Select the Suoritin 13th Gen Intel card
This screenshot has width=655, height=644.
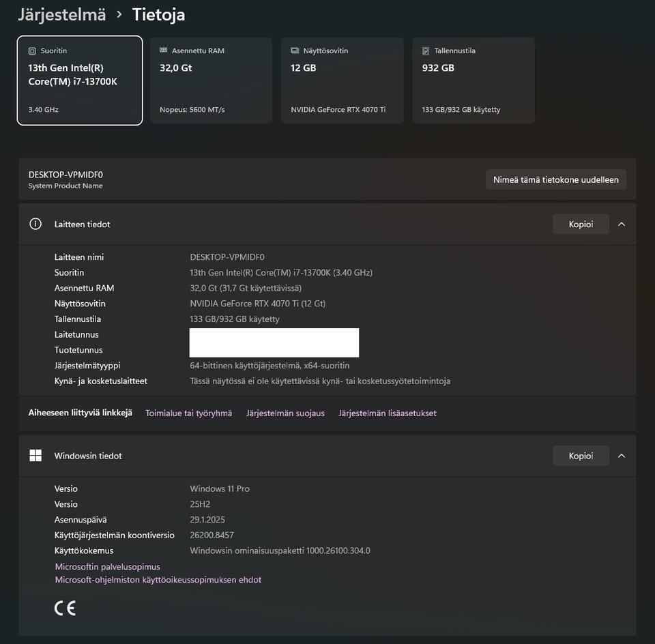pyautogui.click(x=80, y=80)
